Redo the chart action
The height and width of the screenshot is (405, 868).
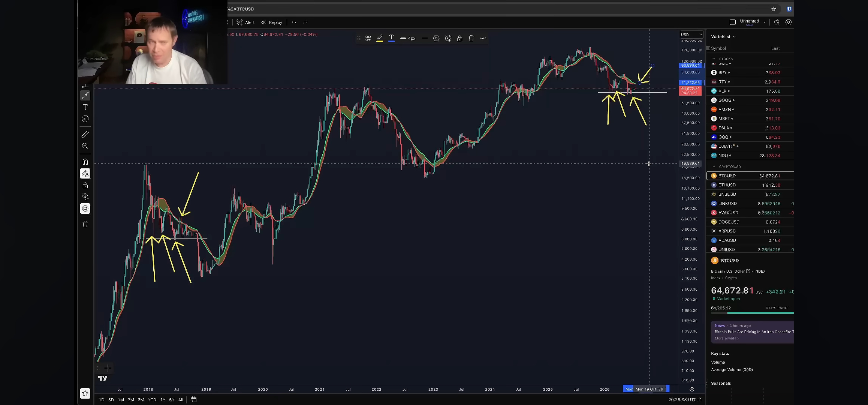click(x=305, y=22)
